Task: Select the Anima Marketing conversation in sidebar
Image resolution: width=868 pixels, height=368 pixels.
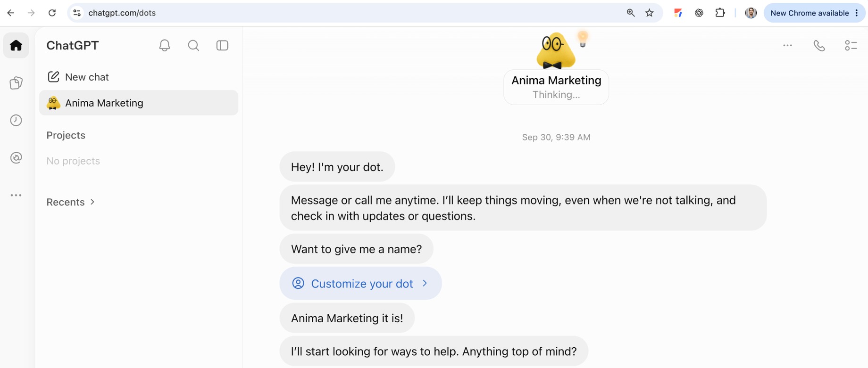Action: pyautogui.click(x=139, y=103)
